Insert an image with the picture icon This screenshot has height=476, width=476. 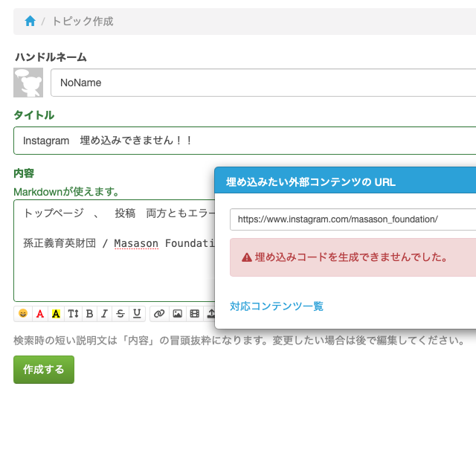(177, 314)
